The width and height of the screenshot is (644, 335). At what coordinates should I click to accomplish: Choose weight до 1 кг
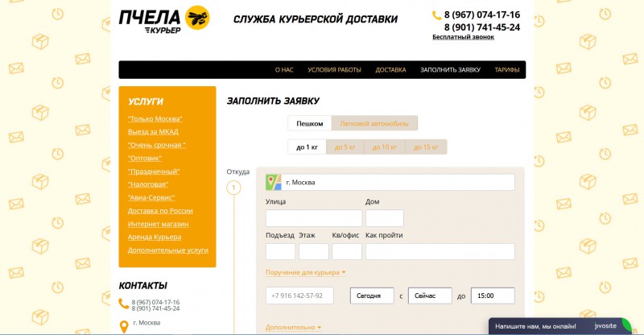coord(307,147)
